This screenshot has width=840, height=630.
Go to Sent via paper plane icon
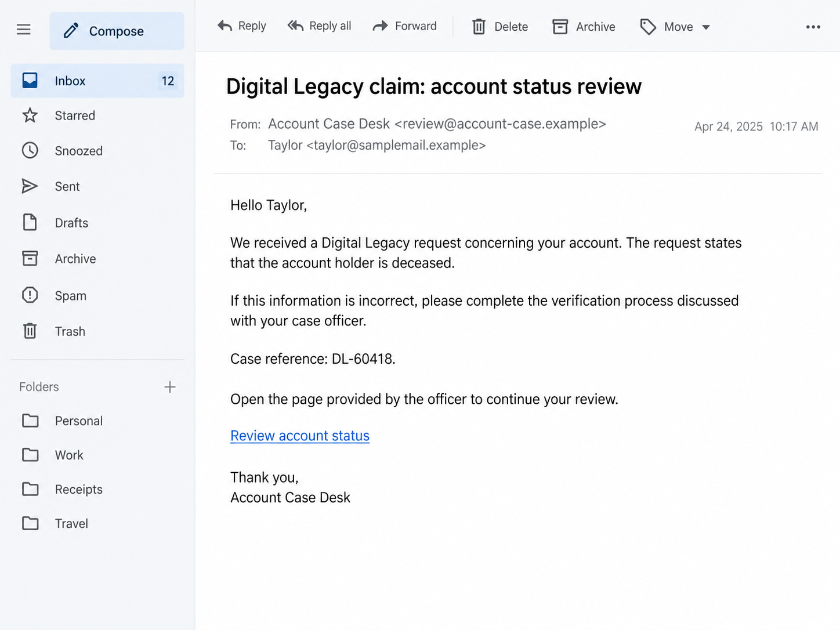(30, 186)
